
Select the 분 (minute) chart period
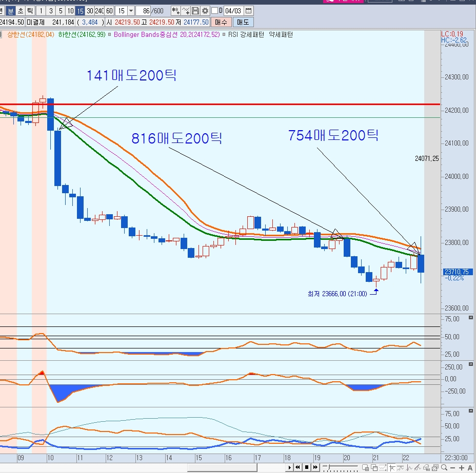tap(11, 11)
